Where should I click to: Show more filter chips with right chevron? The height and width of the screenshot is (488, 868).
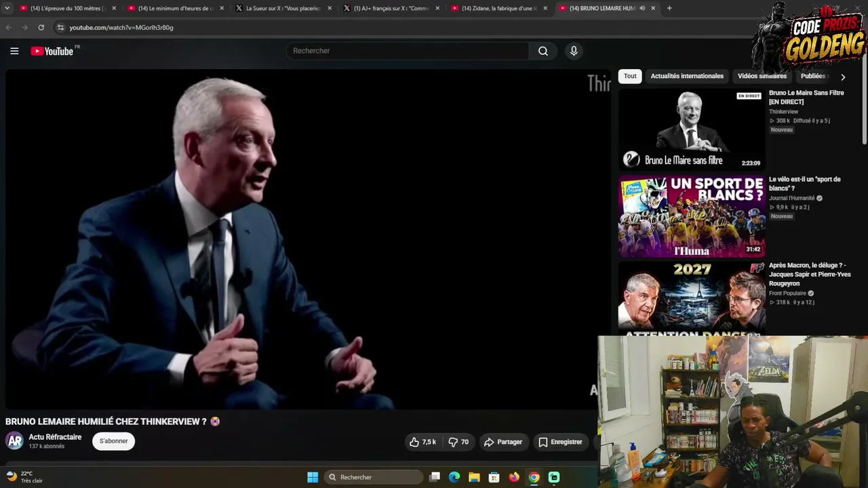[843, 77]
